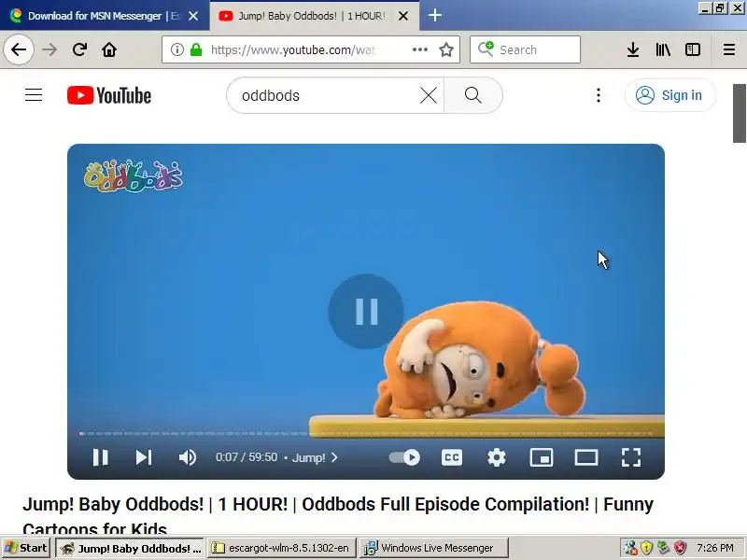Click the yellow security shield tray icon
The height and width of the screenshot is (560, 747).
click(x=646, y=548)
